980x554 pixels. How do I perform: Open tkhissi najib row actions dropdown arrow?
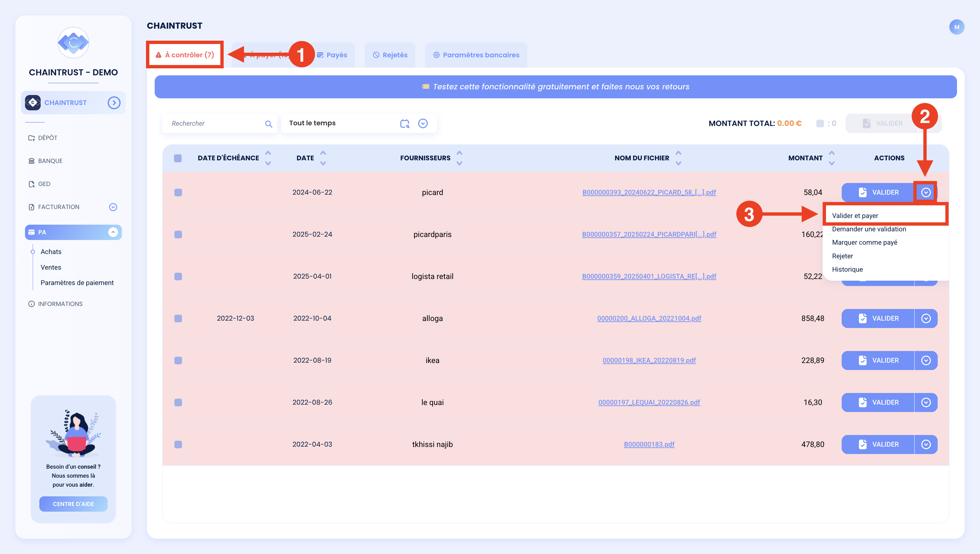pyautogui.click(x=926, y=444)
